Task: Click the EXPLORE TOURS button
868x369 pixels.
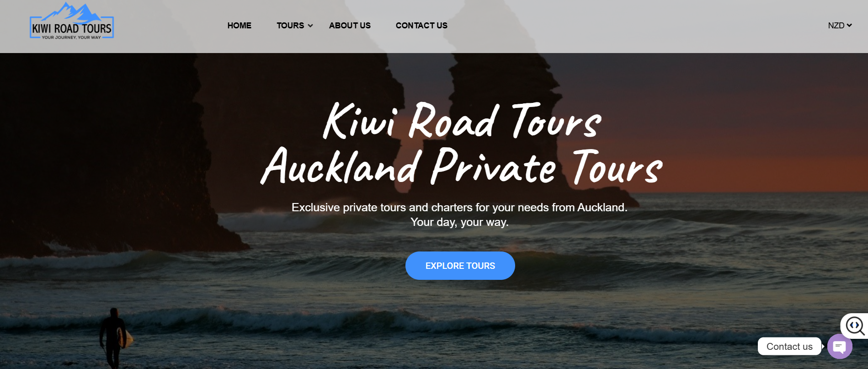Action: point(460,266)
